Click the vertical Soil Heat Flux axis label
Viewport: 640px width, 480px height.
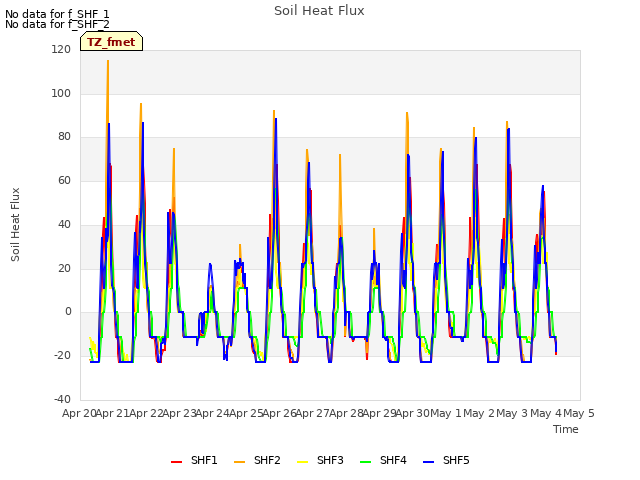click(15, 224)
